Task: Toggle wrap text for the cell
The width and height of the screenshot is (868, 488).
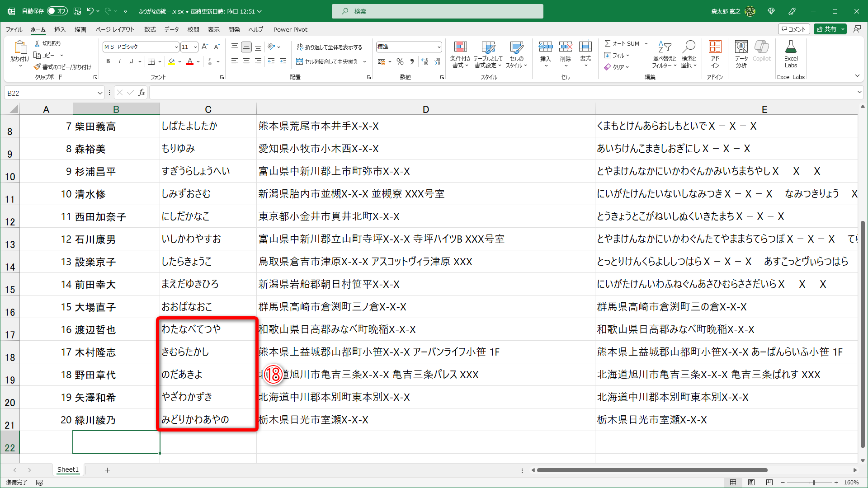Action: tap(329, 47)
